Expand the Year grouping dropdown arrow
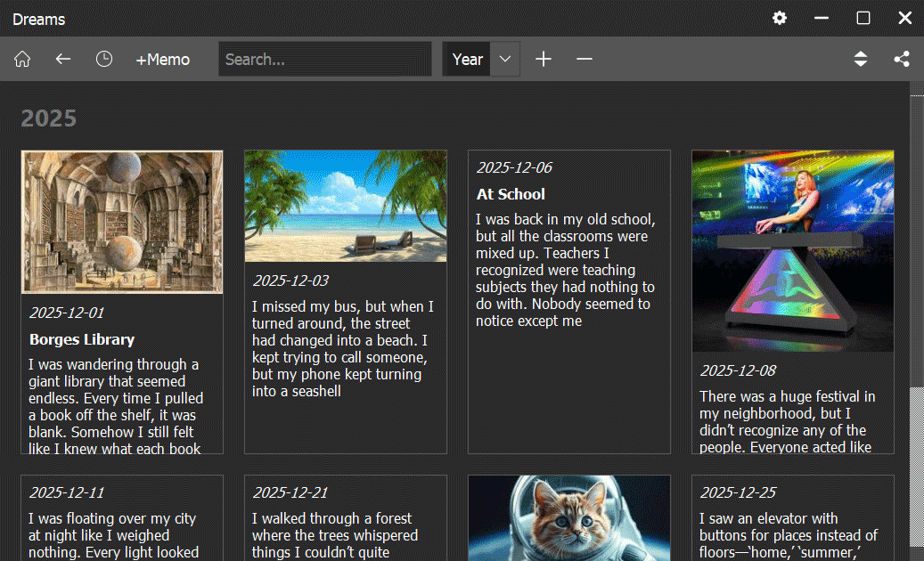This screenshot has width=924, height=561. 505,60
